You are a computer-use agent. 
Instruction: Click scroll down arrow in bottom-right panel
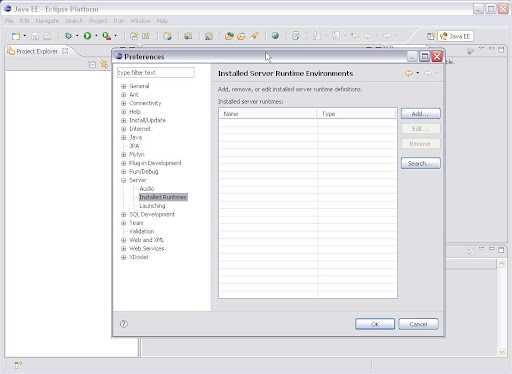click(501, 352)
